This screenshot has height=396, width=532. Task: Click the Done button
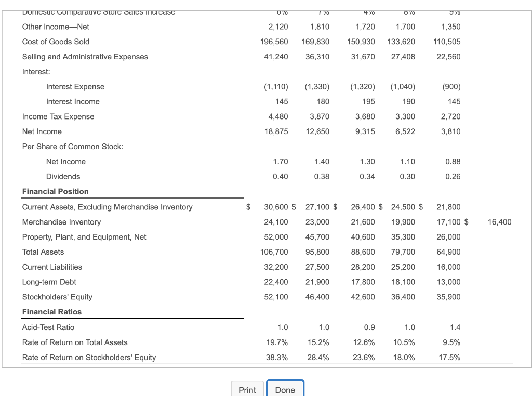[x=285, y=390]
